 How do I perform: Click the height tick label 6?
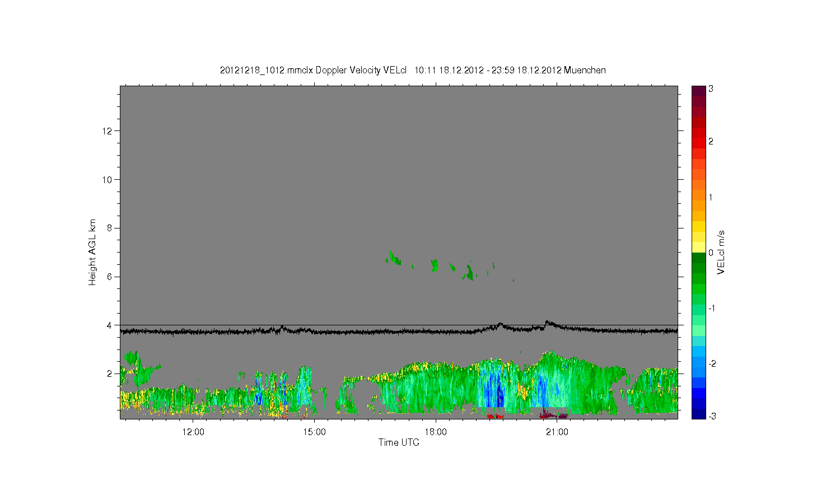coord(110,277)
